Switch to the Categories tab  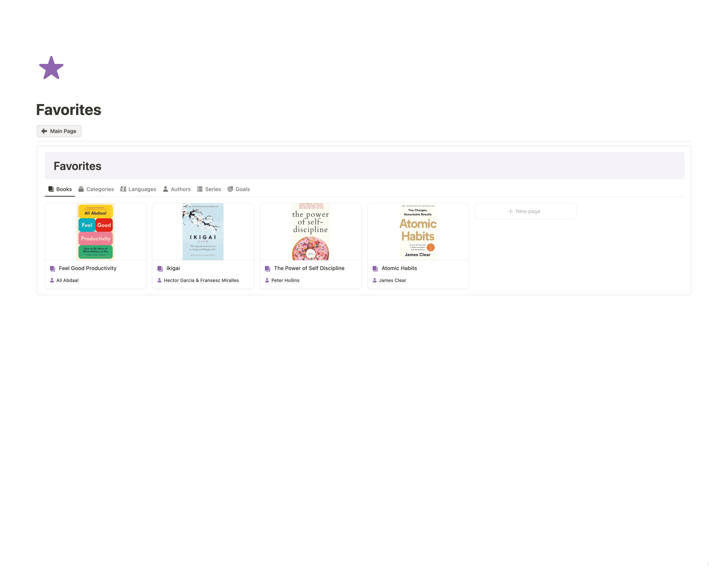[x=96, y=189]
